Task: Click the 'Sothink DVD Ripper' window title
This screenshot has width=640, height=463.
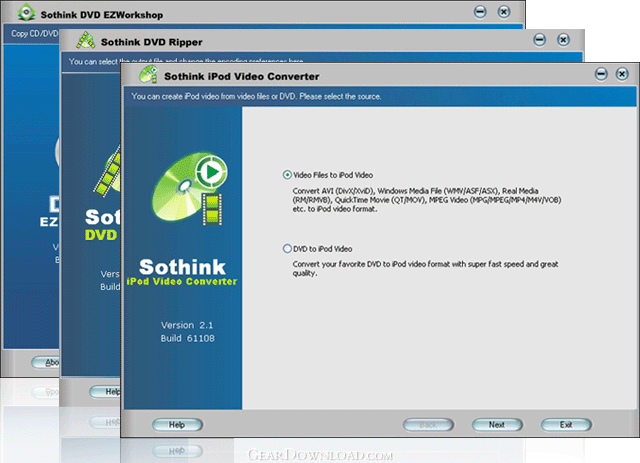Action: 151,42
